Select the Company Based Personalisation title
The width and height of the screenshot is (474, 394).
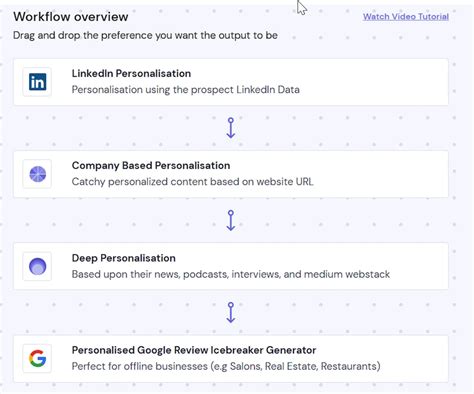point(151,165)
